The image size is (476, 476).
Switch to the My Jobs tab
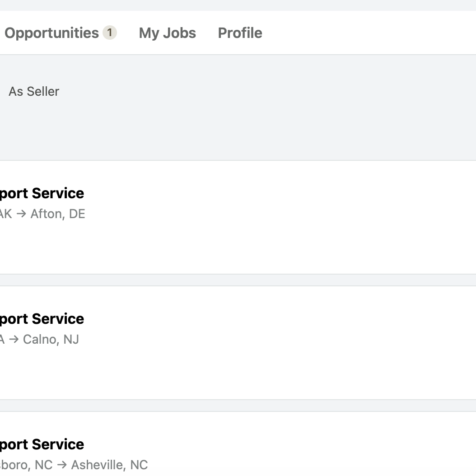click(x=167, y=33)
